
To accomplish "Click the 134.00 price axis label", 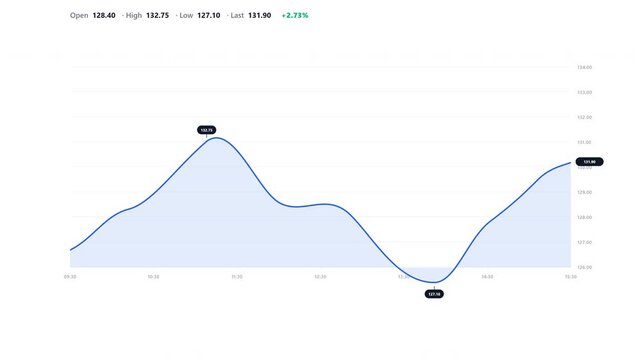I will 585,67.
